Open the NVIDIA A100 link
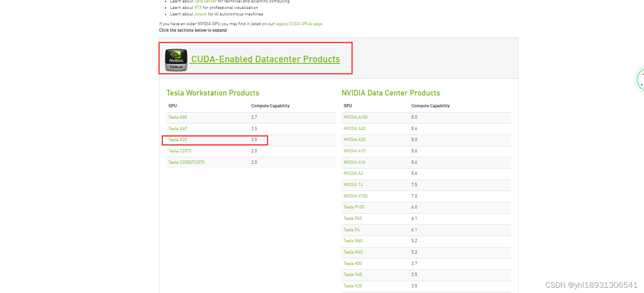Screen dimensions: 644x293 click(x=356, y=117)
